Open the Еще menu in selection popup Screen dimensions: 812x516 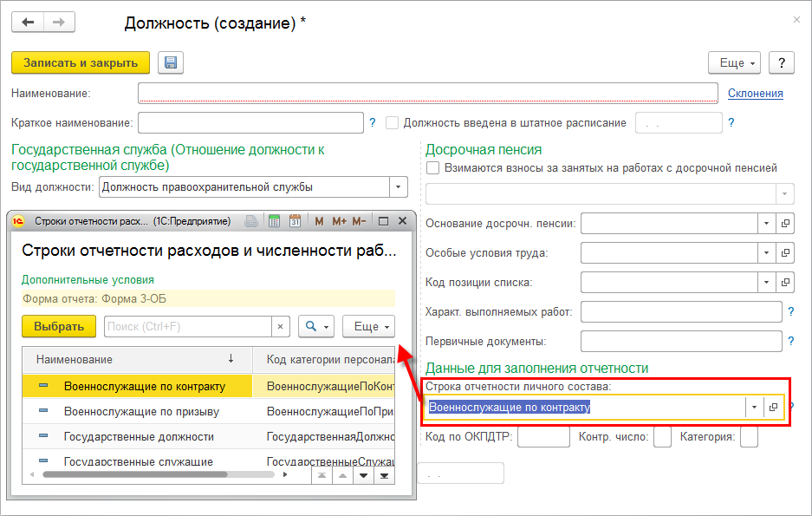pyautogui.click(x=368, y=327)
